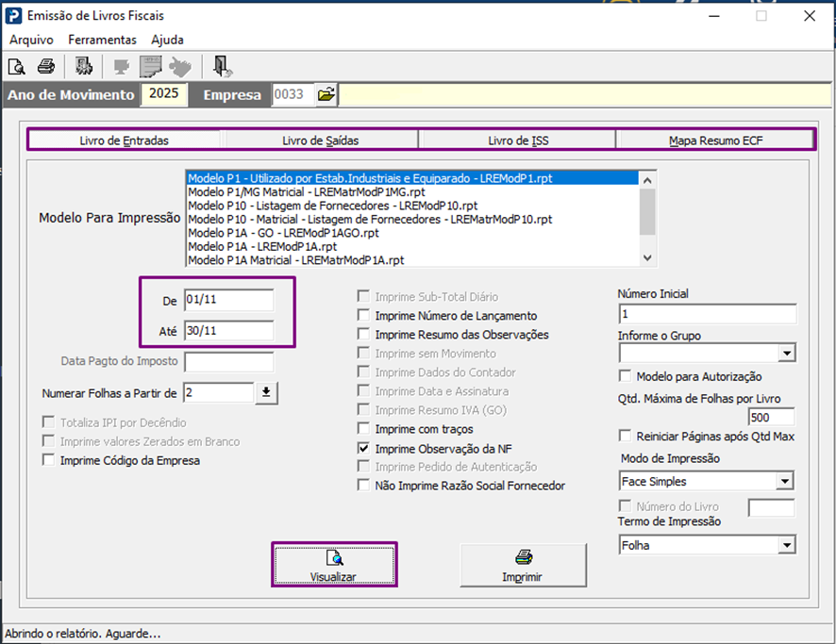
Task: Click the printer toolbar icon
Action: pos(46,67)
